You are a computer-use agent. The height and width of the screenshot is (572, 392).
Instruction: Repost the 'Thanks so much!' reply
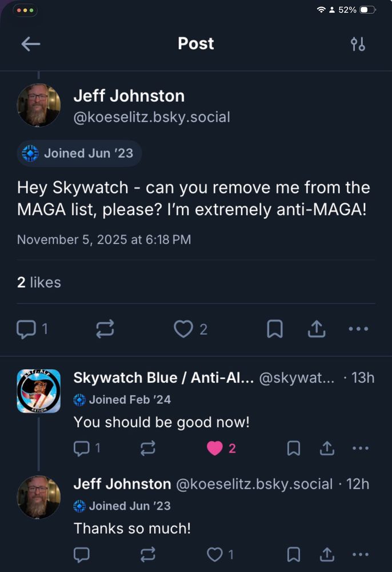pyautogui.click(x=148, y=554)
